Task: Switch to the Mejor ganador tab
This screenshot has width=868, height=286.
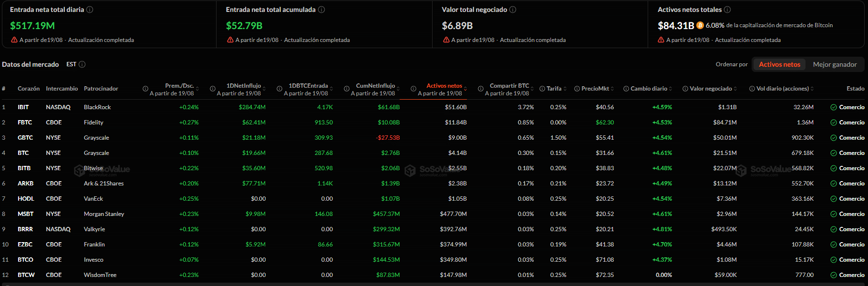Action: pyautogui.click(x=835, y=64)
